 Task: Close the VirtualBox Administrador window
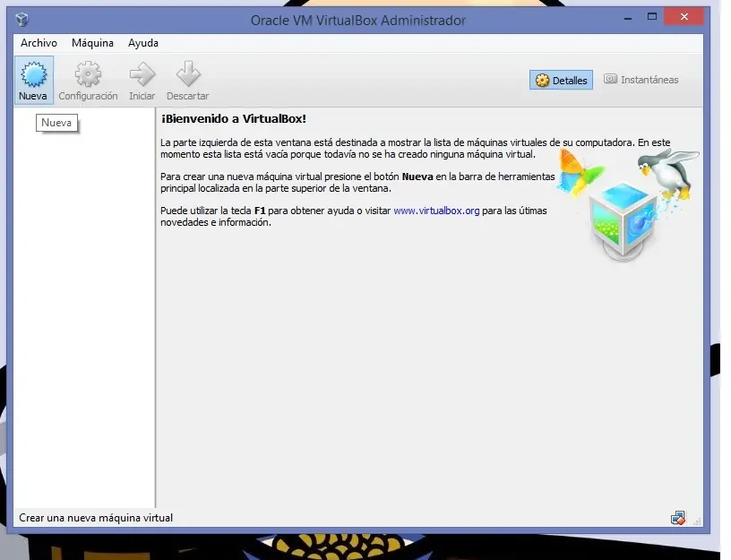point(684,17)
